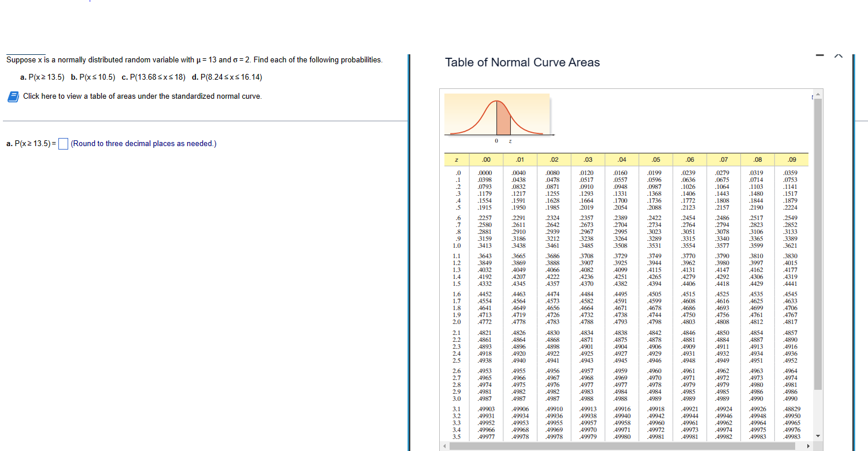This screenshot has width=868, height=451.
Task: Minimize the Table of Normal Curve Areas panel
Action: (x=819, y=55)
